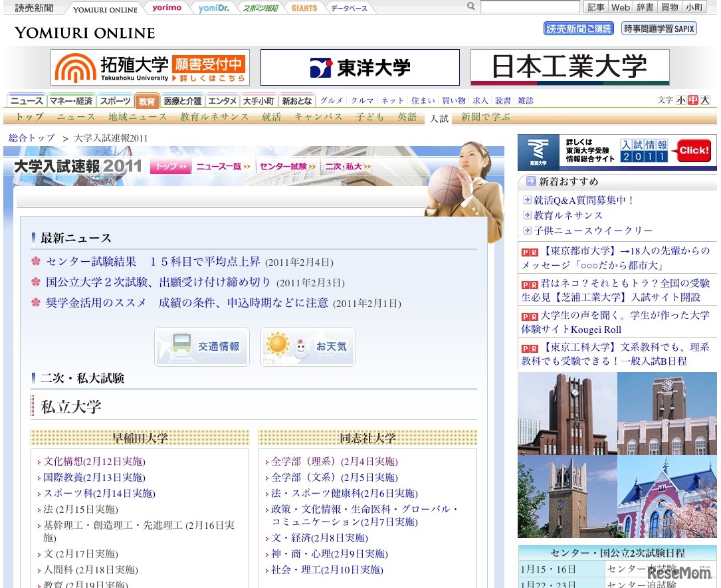
Task: Open the 就活 submenu item
Action: [271, 117]
